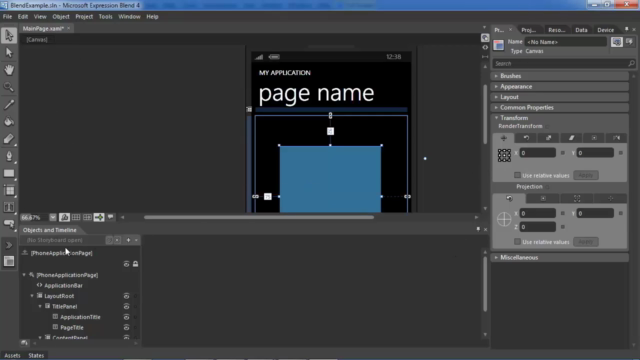Screen dimensions: 640x360
Task: Toggle lock all icon in timeline header
Action: (x=136, y=264)
